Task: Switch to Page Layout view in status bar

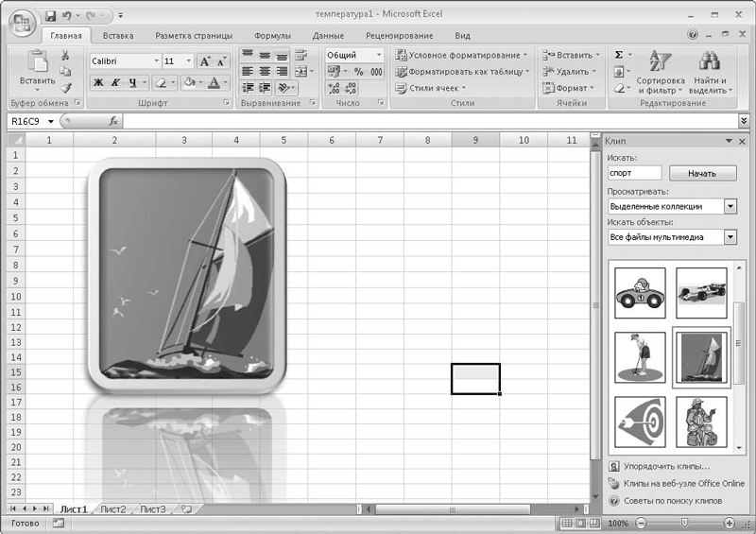Action: [x=581, y=523]
